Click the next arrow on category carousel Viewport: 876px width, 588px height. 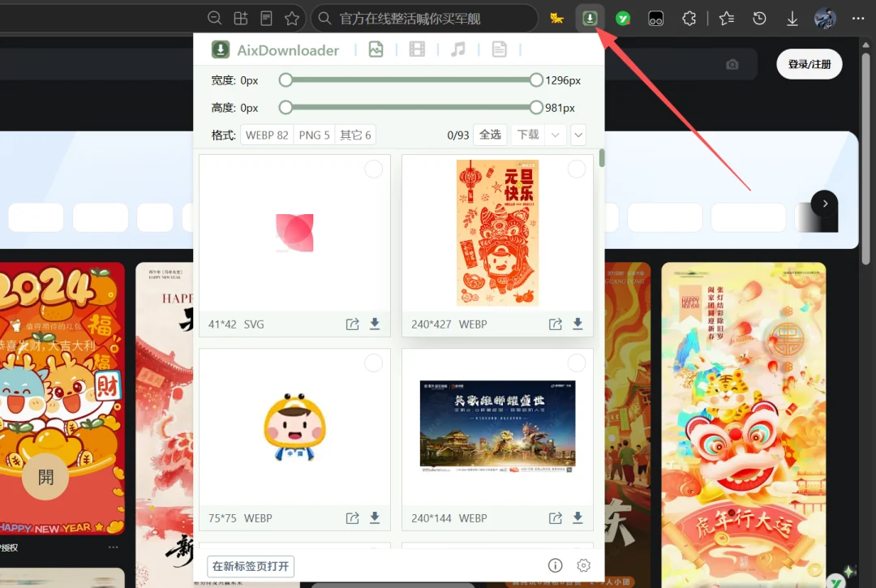pyautogui.click(x=825, y=204)
